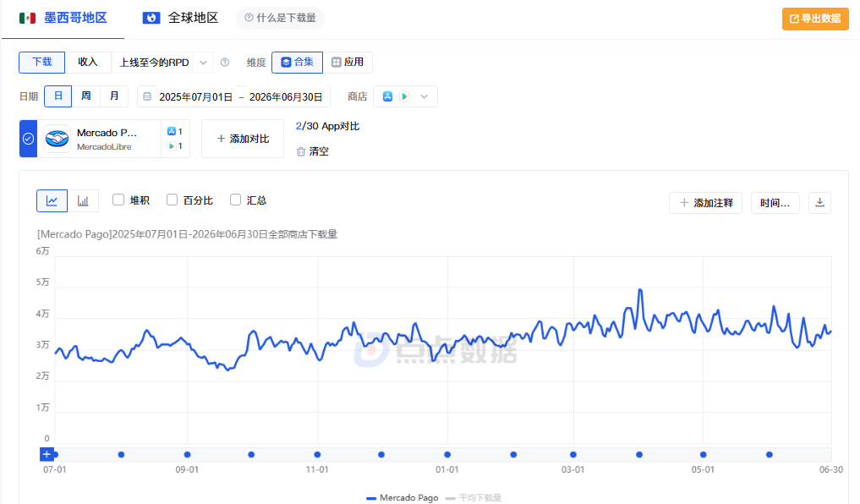Click the timeline marker under 05-01

[704, 455]
